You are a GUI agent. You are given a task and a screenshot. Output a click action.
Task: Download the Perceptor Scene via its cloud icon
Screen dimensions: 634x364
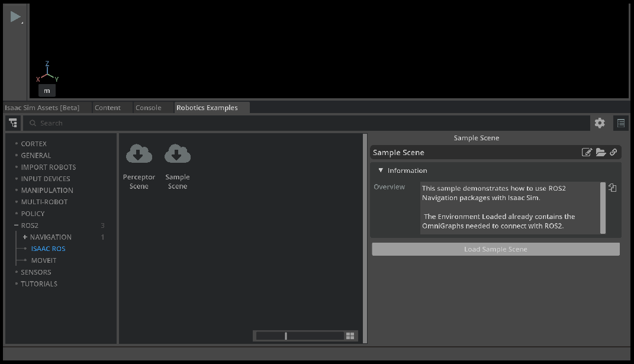click(139, 153)
